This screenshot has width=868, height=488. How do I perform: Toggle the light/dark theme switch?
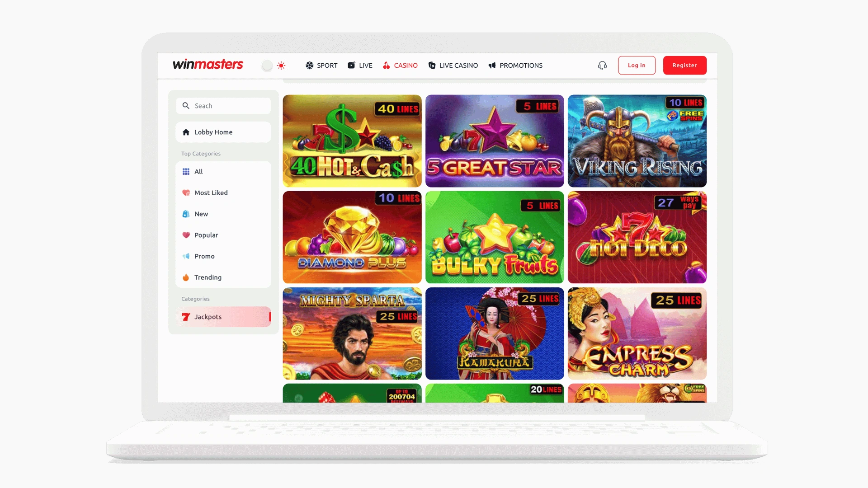(267, 66)
